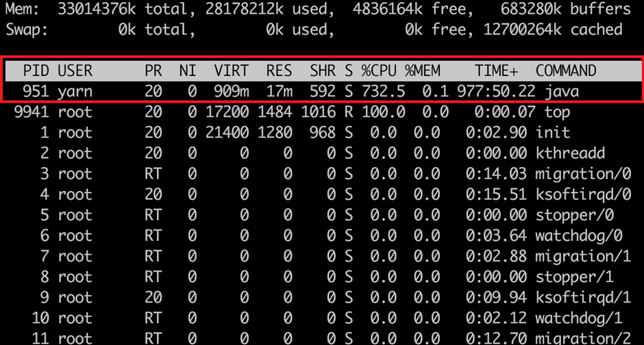The image size is (644, 345).
Task: Click the watchdog/1 command text
Action: (579, 318)
